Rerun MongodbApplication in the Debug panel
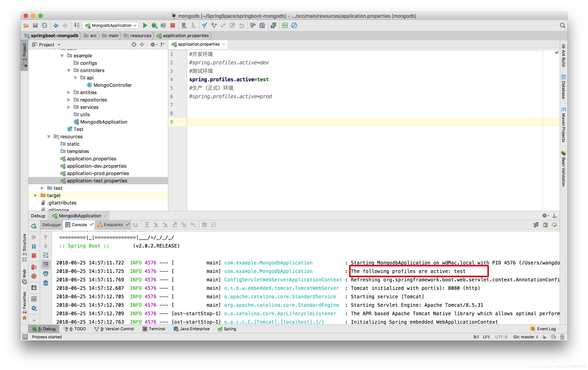588x370 pixels. click(34, 226)
